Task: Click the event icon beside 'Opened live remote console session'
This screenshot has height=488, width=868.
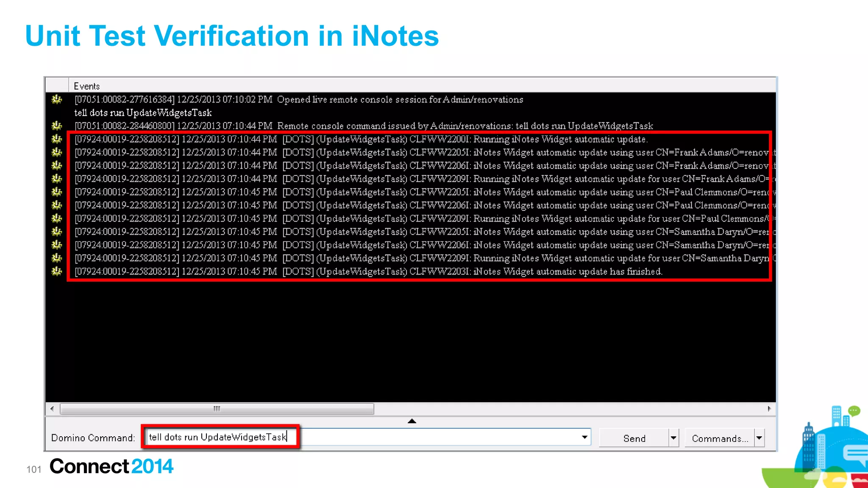Action: [56, 100]
